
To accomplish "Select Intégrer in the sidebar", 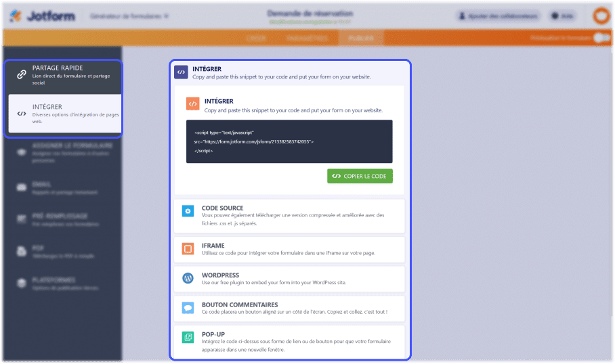I will (65, 114).
